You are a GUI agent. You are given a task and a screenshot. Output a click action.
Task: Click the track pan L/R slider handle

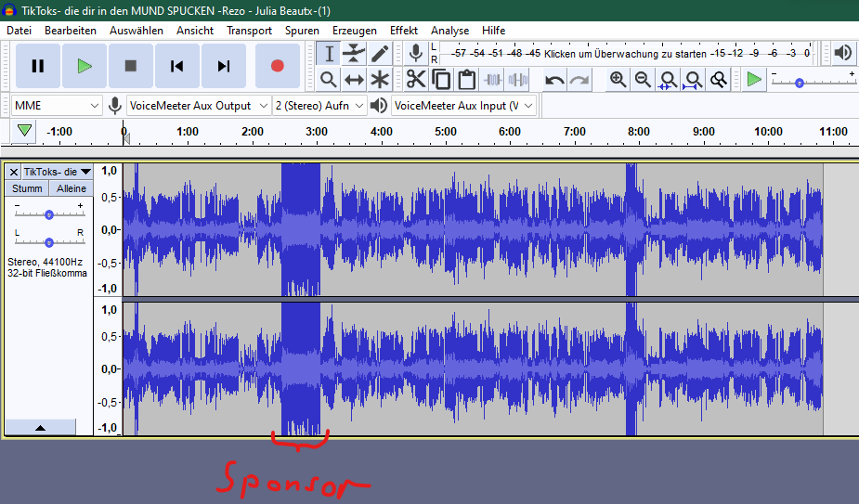click(49, 242)
